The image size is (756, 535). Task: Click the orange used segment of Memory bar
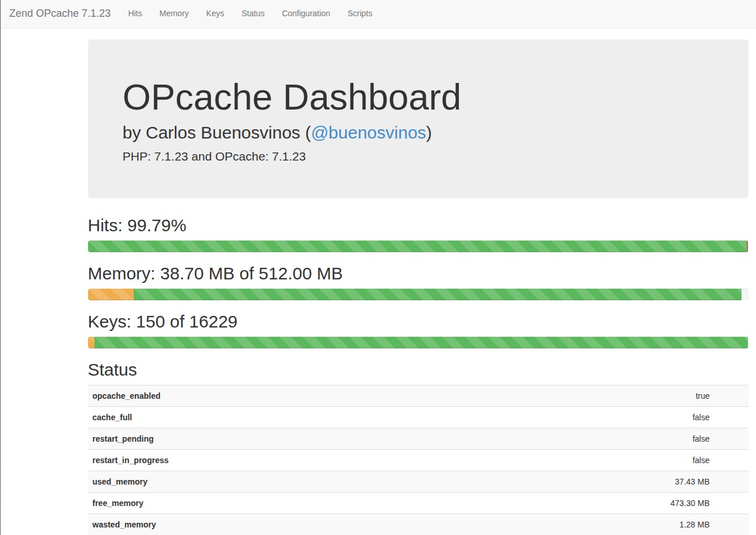(x=111, y=294)
